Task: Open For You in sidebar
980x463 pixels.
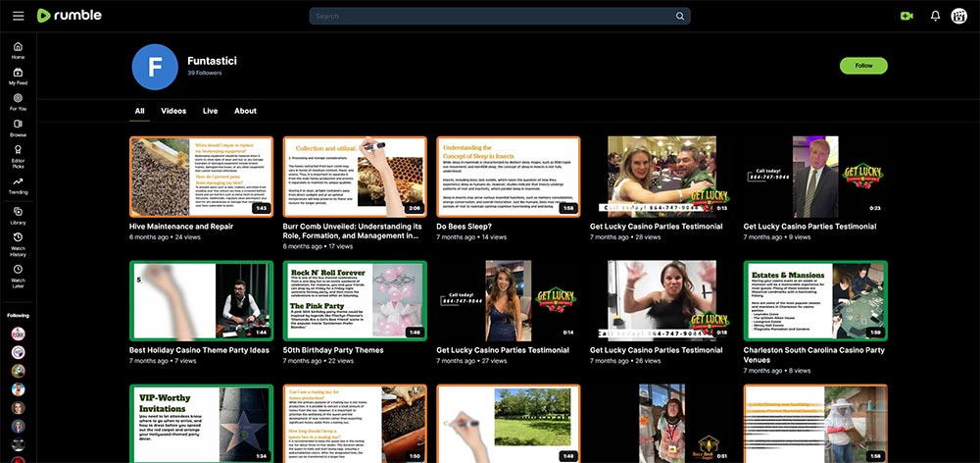Action: (18, 102)
